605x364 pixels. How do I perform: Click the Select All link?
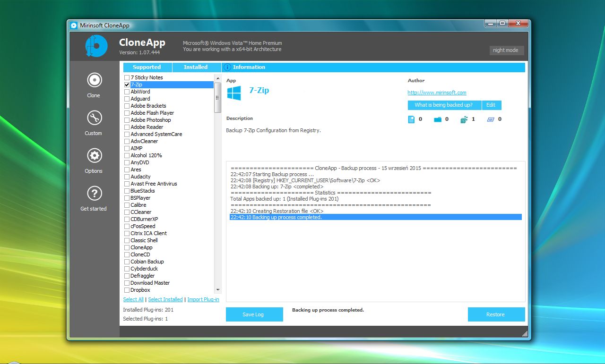(133, 300)
